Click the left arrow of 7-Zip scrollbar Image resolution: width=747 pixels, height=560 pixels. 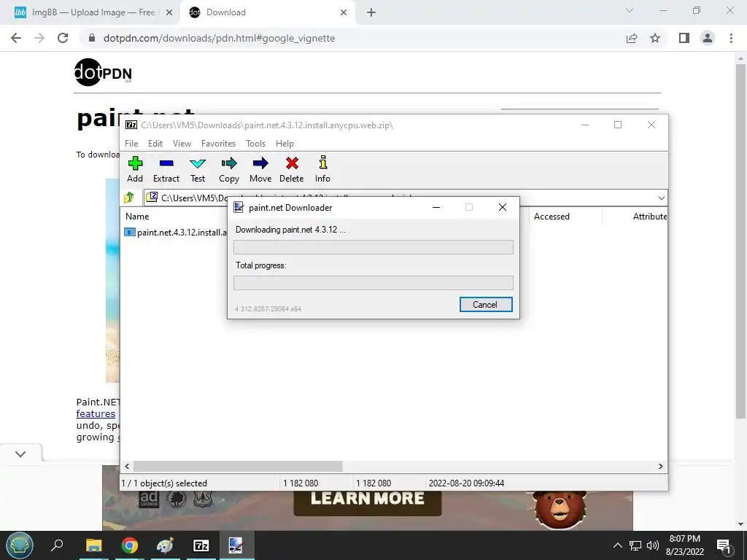(127, 466)
